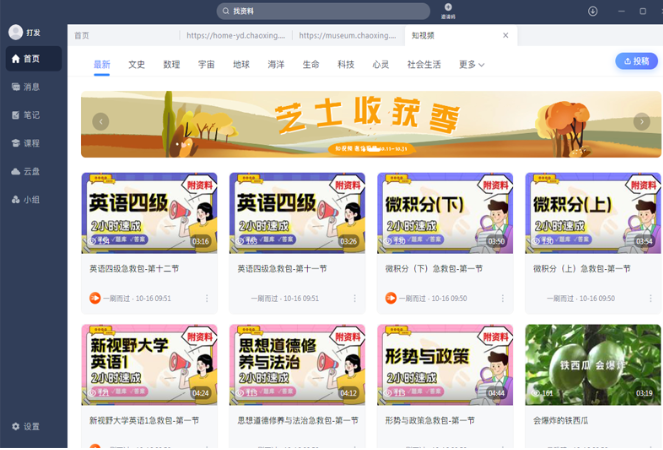
Task: Click title 会爆炸的铁西瓜
Action: pos(560,420)
